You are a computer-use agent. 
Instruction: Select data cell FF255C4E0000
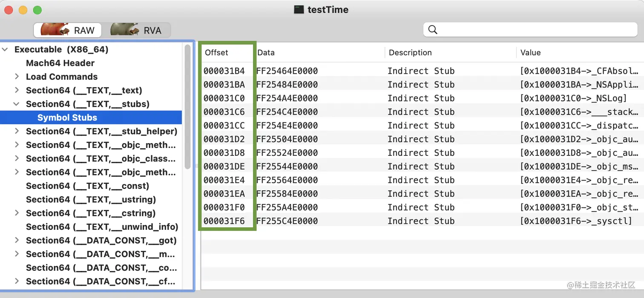pyautogui.click(x=287, y=221)
